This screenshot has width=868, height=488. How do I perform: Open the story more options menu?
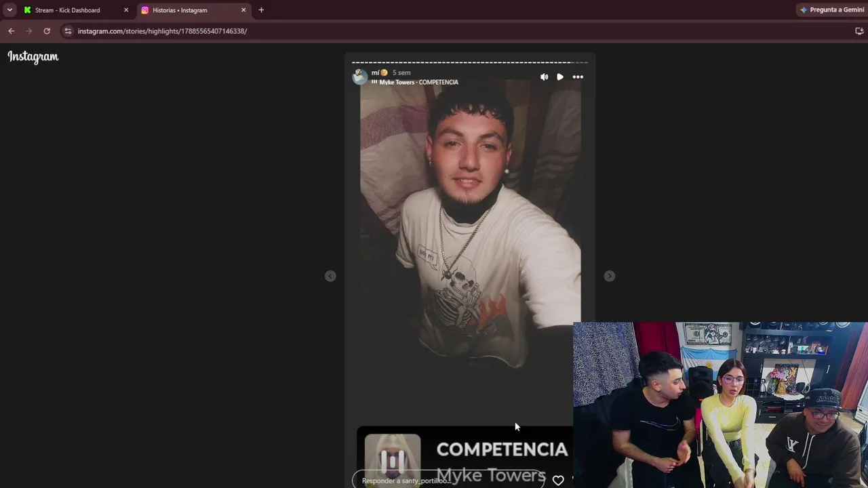[578, 77]
